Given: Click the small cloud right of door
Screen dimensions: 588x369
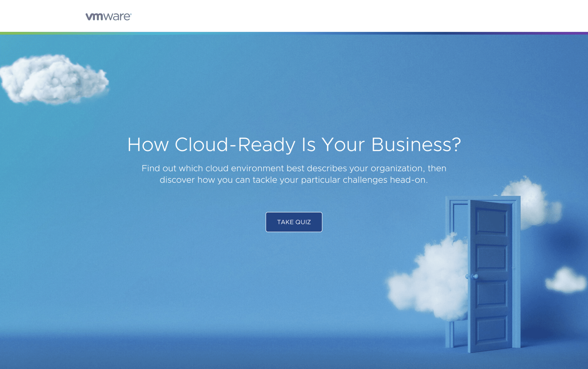Looking at the screenshot, I should (x=566, y=280).
